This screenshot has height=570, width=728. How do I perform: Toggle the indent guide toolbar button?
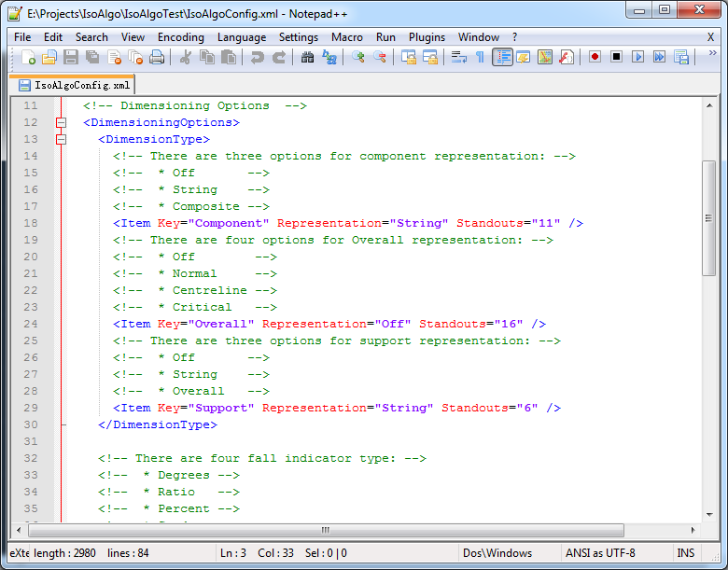click(x=502, y=57)
